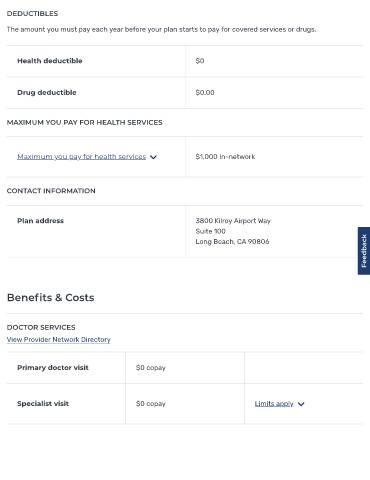Click the DEDUCTIBLES section heading
Screen dimensions: 370x480
[x=32, y=14]
